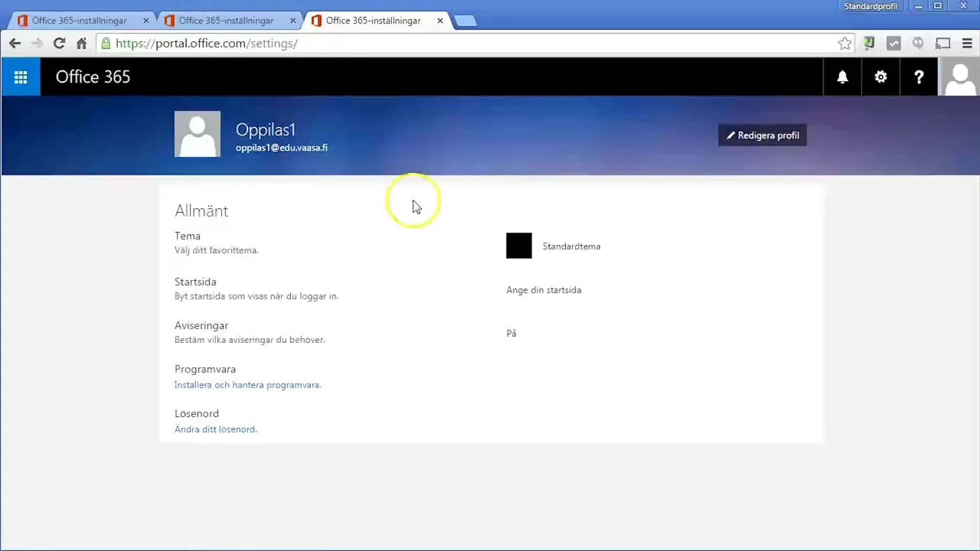Click the chart extension icon in toolbar

(x=893, y=44)
